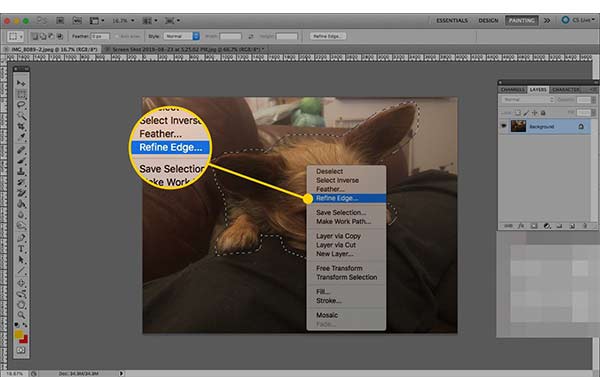Select the Brush tool
Screen dimensions: 600x377
(x=21, y=160)
